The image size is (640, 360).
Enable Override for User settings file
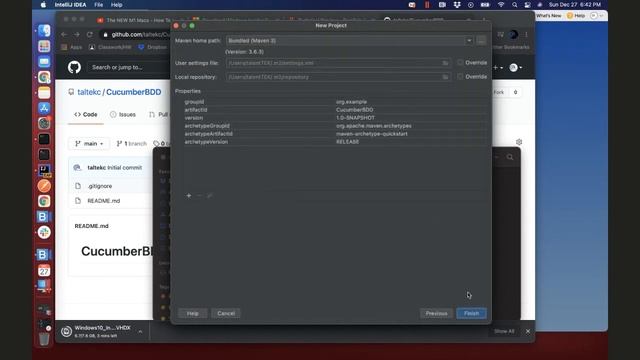point(460,62)
